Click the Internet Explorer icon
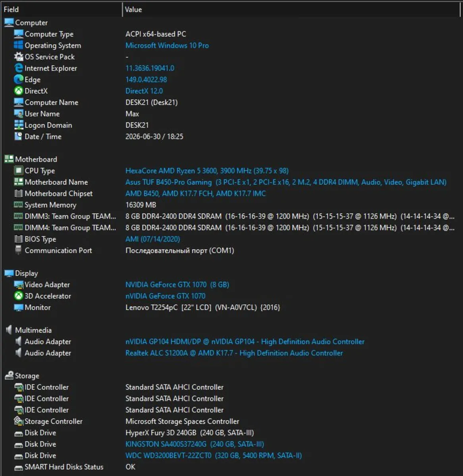The width and height of the screenshot is (463, 476). [18, 68]
